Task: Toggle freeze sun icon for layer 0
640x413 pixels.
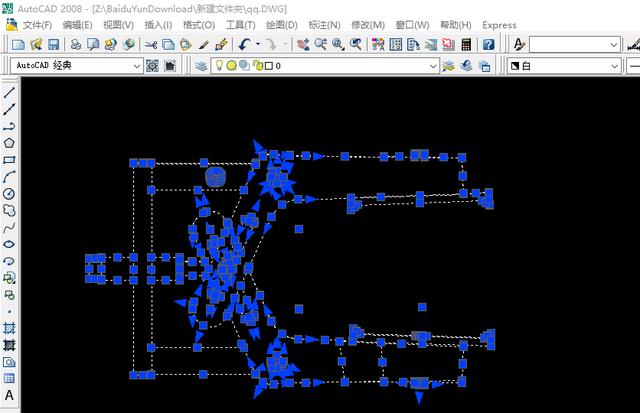Action: (230, 66)
